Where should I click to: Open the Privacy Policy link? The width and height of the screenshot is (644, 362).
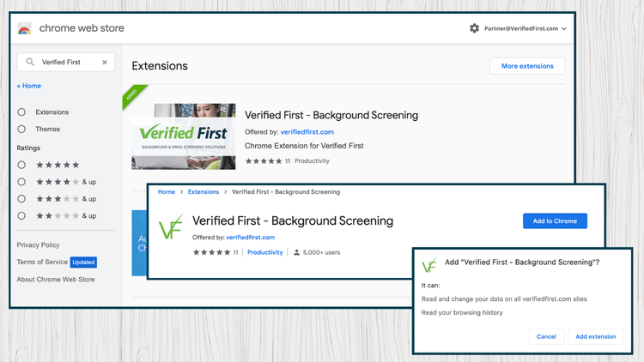(38, 245)
